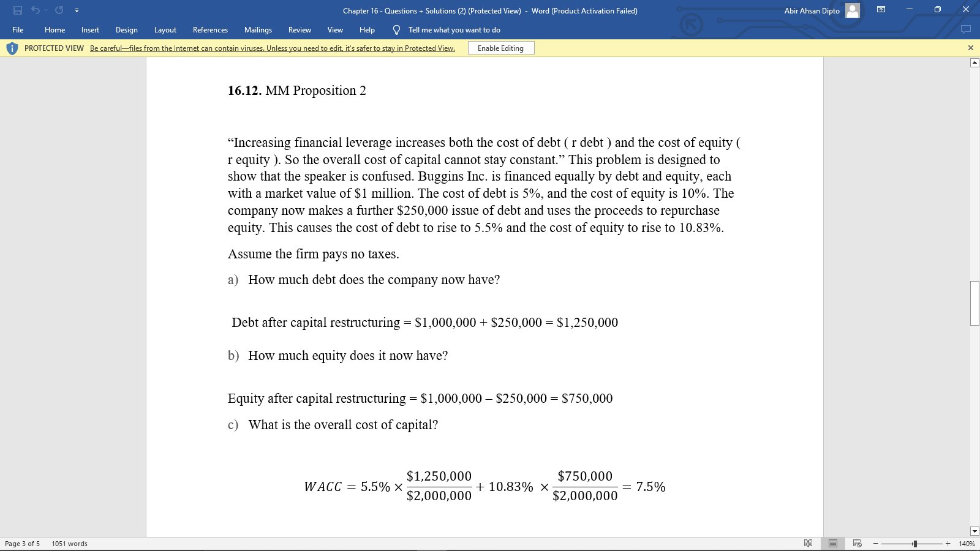Switch to the Review ribbon tab

coord(300,29)
